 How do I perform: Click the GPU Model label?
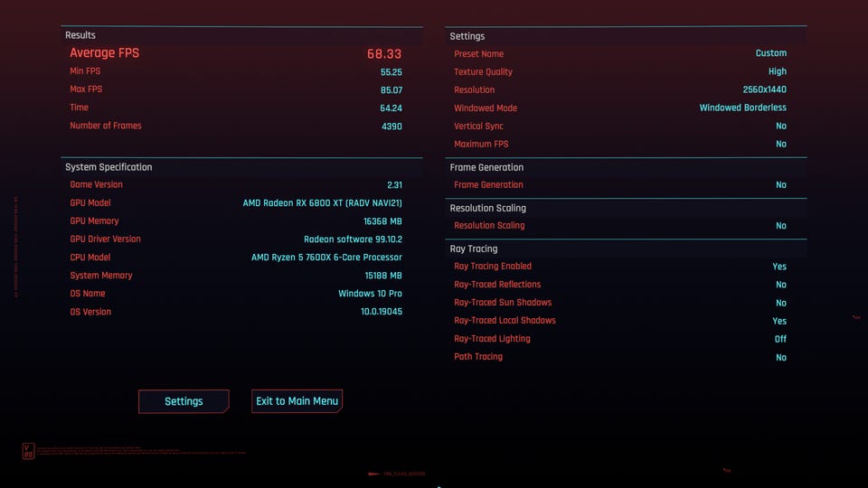click(x=90, y=203)
